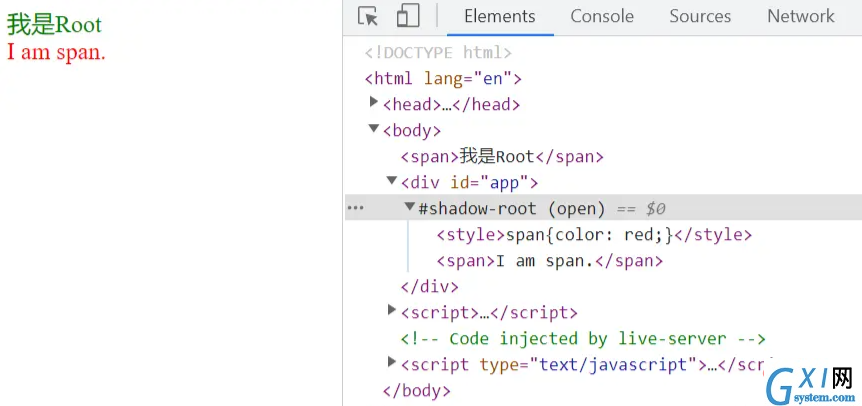
Task: Select the span containing 我是Root in DOM
Action: coord(502,157)
